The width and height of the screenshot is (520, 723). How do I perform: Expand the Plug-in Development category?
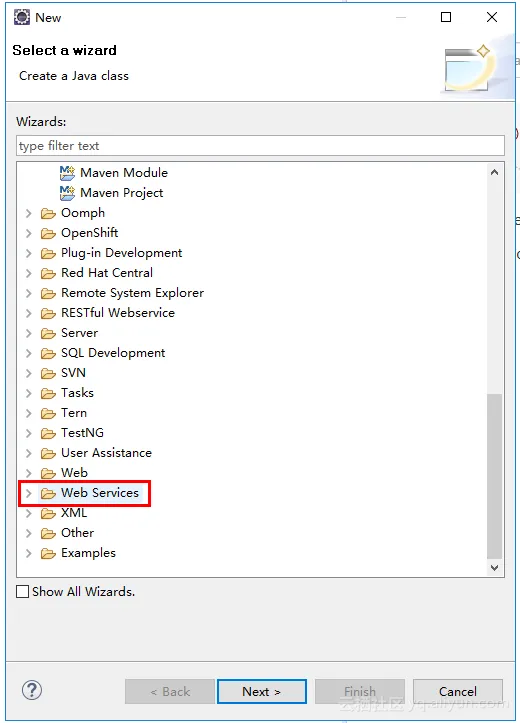[29, 253]
